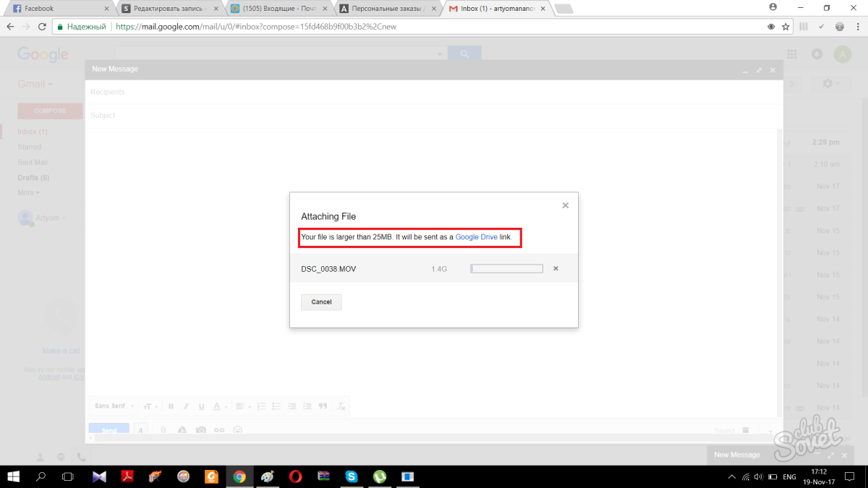The width and height of the screenshot is (868, 488).
Task: Increase the text indent
Action: [307, 406]
